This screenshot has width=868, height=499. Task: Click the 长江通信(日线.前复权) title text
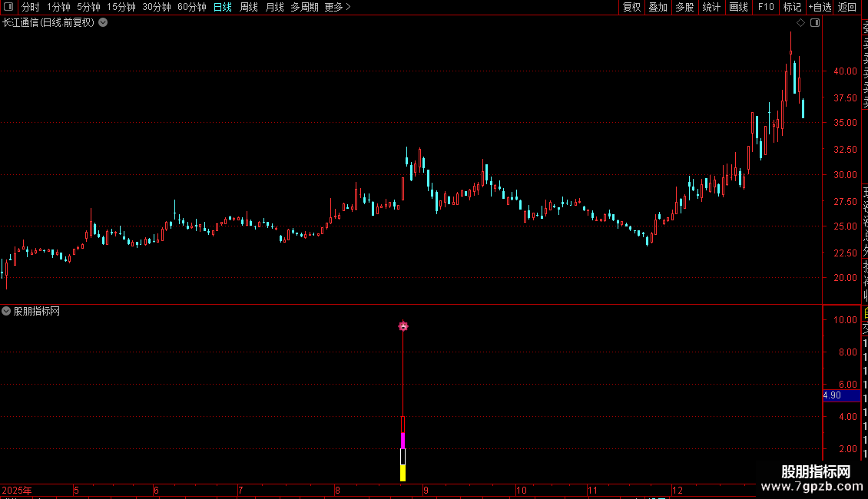coord(48,23)
